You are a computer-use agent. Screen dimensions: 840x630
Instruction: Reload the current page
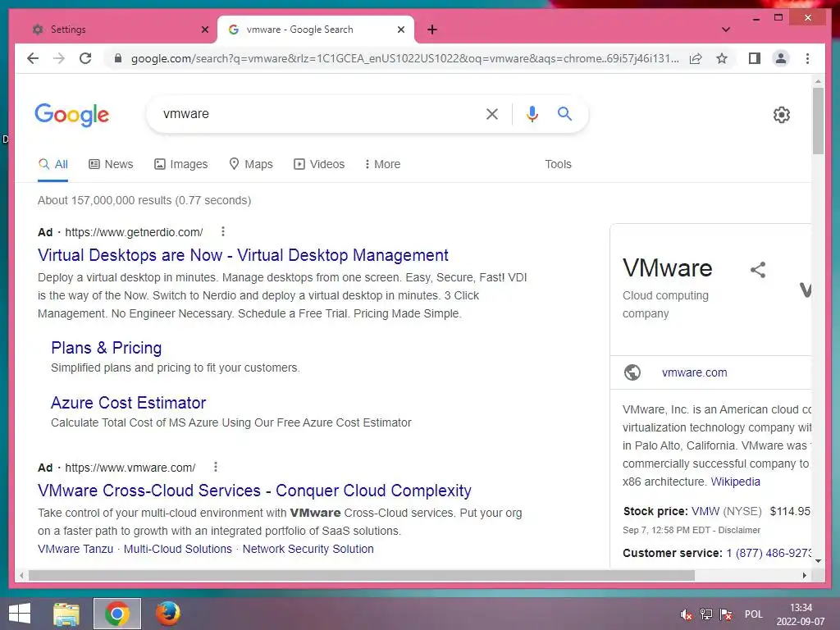coord(85,58)
